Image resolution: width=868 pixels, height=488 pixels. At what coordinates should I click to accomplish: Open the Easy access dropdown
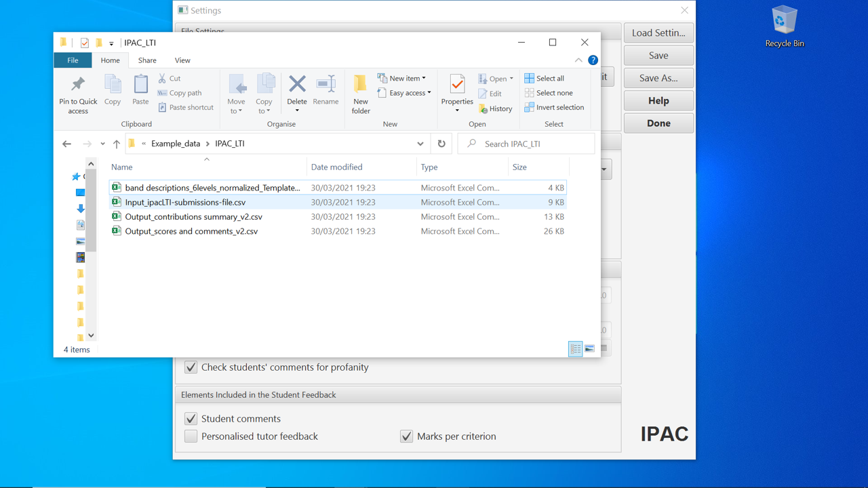pyautogui.click(x=404, y=93)
